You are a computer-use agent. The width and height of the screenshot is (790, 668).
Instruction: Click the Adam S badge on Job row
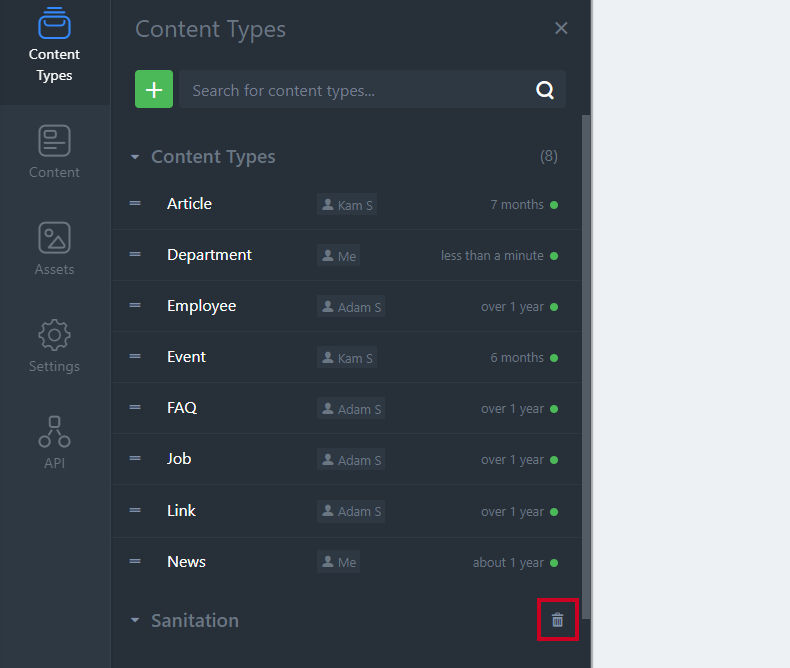[351, 459]
